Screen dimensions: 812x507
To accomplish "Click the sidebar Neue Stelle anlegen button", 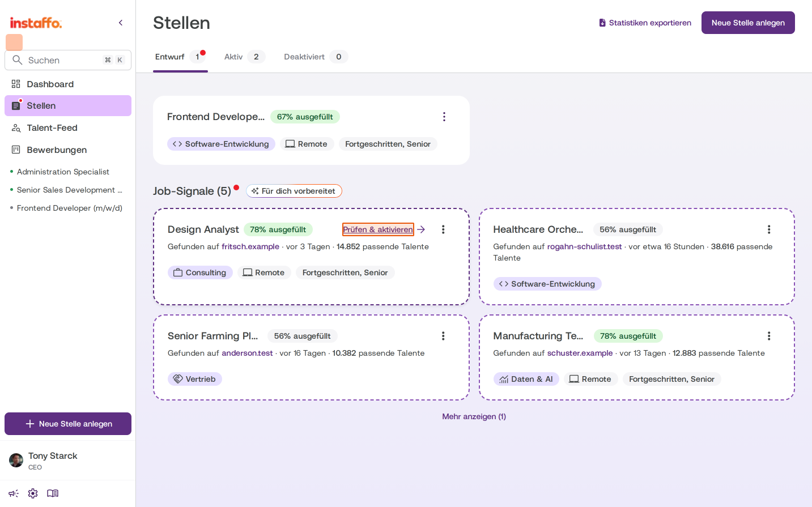I will [x=68, y=424].
